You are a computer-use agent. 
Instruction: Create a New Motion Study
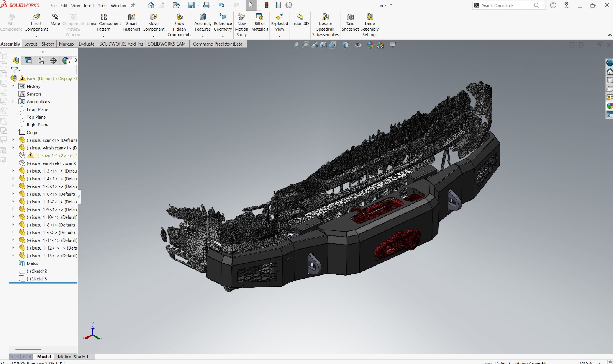(241, 25)
